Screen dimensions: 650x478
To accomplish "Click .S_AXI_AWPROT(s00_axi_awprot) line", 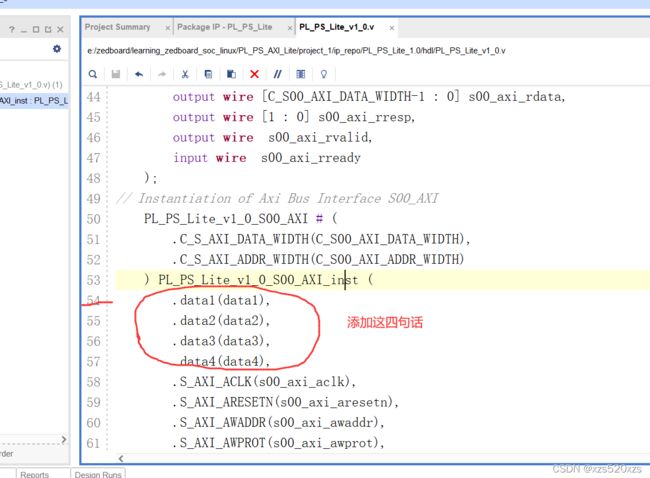I will click(x=278, y=443).
